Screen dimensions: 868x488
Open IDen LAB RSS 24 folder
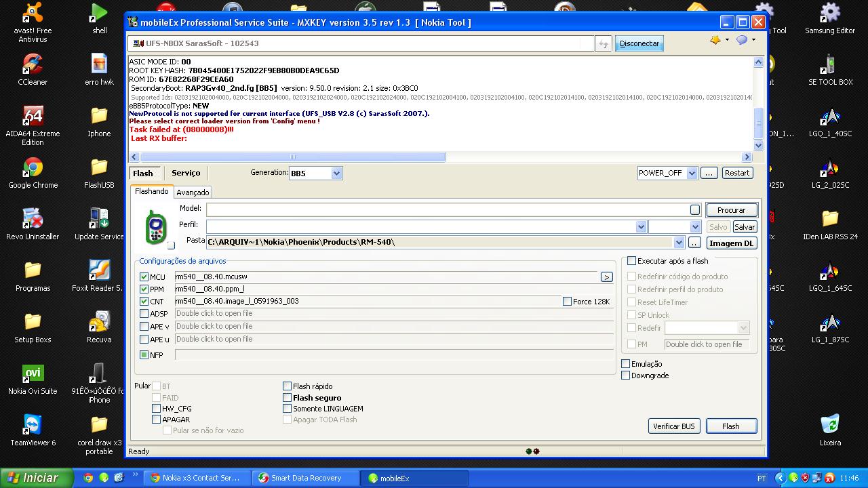pos(830,224)
